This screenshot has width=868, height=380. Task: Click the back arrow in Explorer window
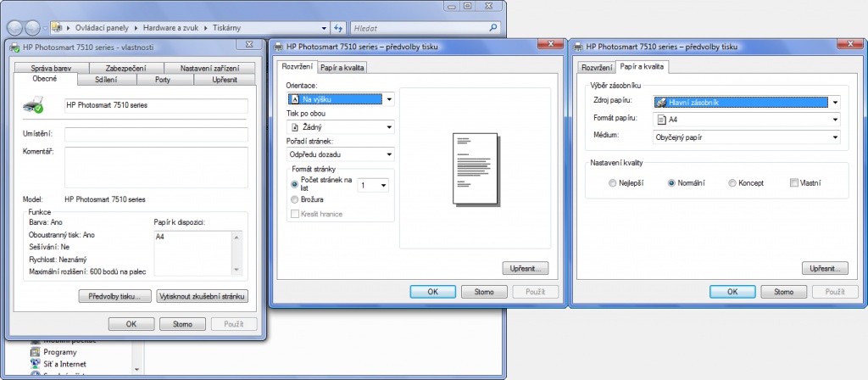pos(15,28)
